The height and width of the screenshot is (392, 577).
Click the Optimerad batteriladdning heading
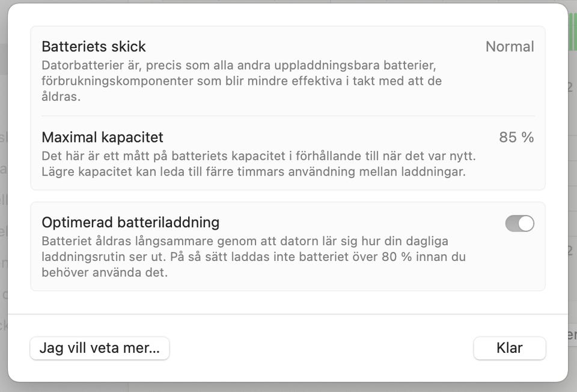point(130,222)
